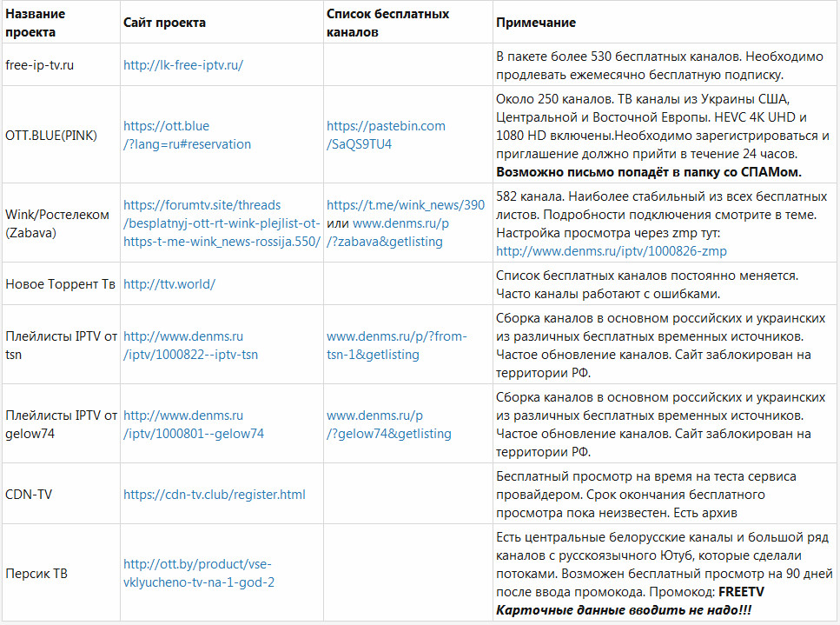
Task: Click the 'Сайт проекта' column header
Action: [x=164, y=23]
